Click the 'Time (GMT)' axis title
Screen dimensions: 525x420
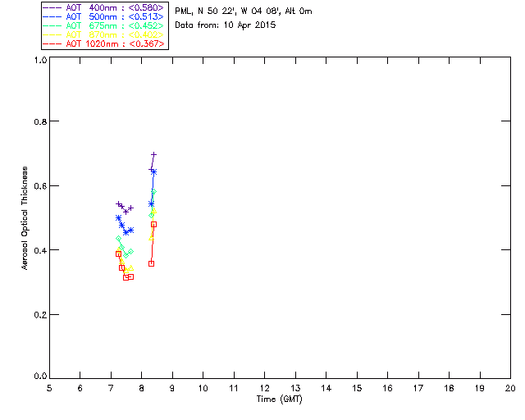click(x=280, y=399)
